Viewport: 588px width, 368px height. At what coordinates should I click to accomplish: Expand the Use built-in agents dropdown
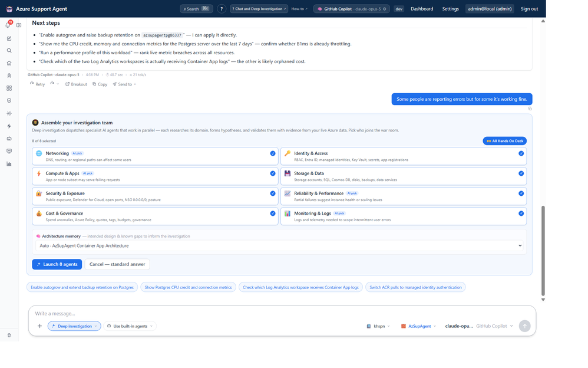130,326
